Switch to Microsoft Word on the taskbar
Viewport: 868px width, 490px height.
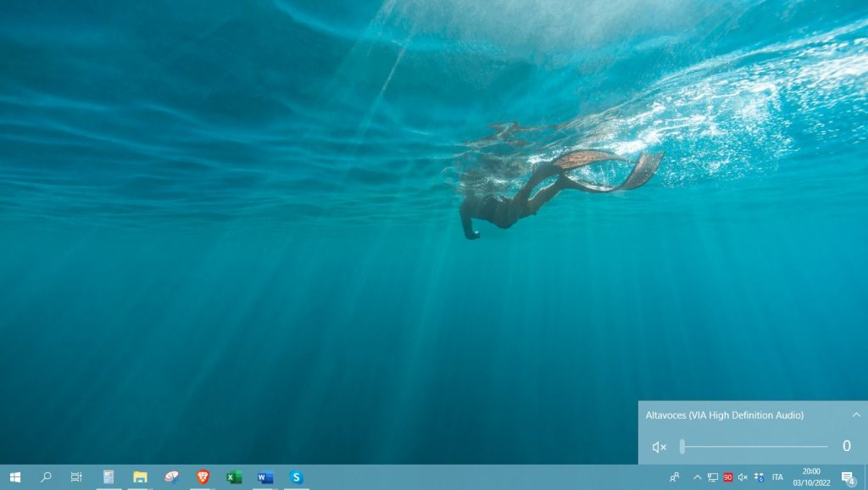(x=265, y=477)
